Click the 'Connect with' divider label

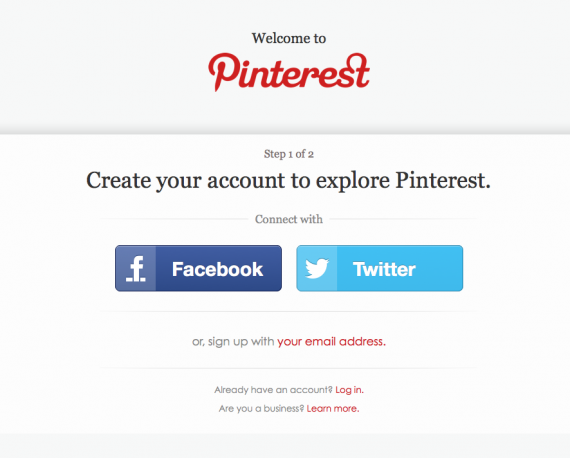(x=289, y=219)
